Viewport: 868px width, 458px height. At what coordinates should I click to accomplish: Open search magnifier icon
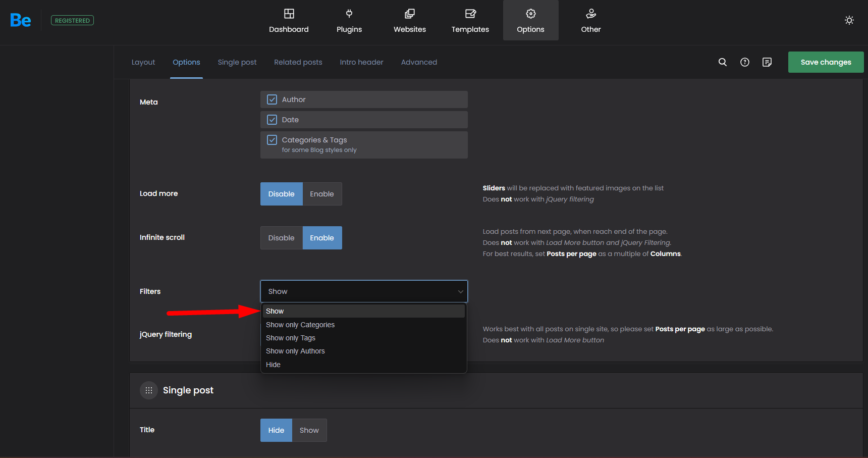723,62
